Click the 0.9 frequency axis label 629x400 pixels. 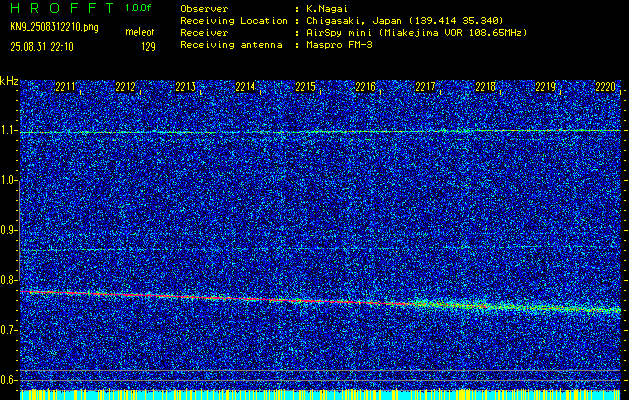[9, 230]
